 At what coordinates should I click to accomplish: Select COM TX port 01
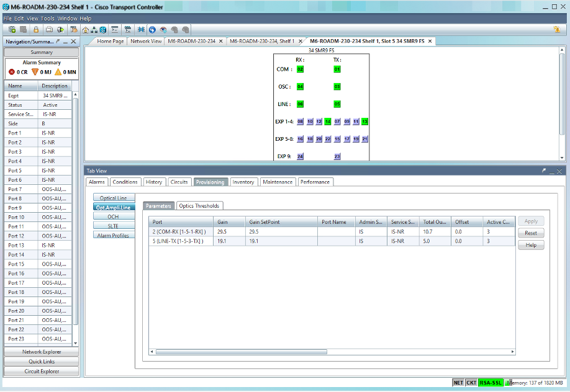pyautogui.click(x=337, y=69)
